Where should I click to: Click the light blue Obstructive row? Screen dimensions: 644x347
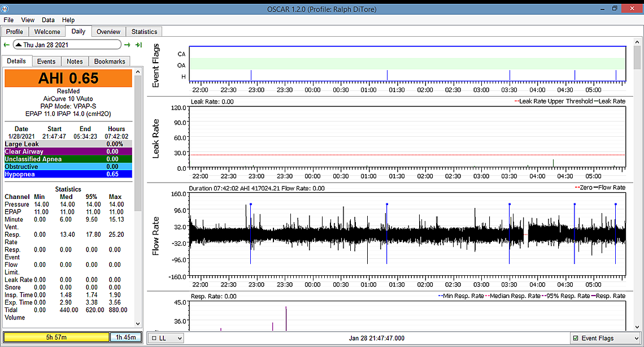coord(68,167)
